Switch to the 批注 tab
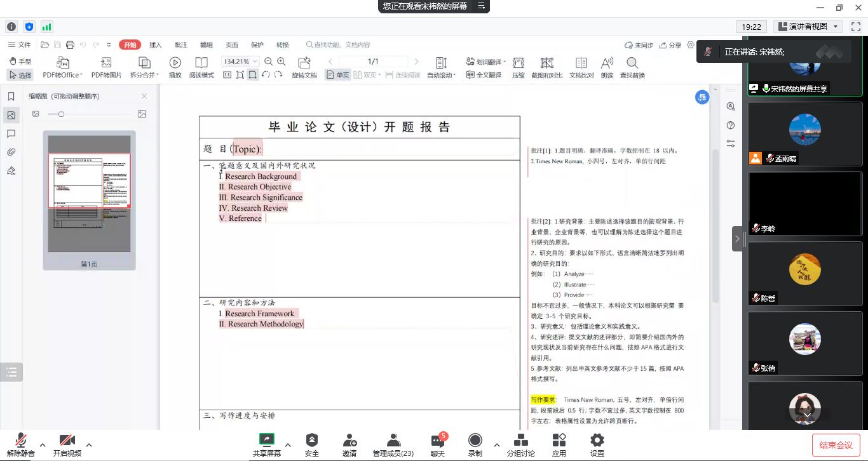 click(x=181, y=45)
